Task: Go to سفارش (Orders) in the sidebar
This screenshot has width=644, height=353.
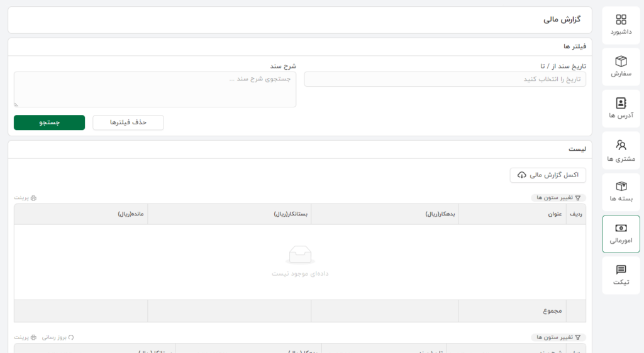Action: (621, 67)
